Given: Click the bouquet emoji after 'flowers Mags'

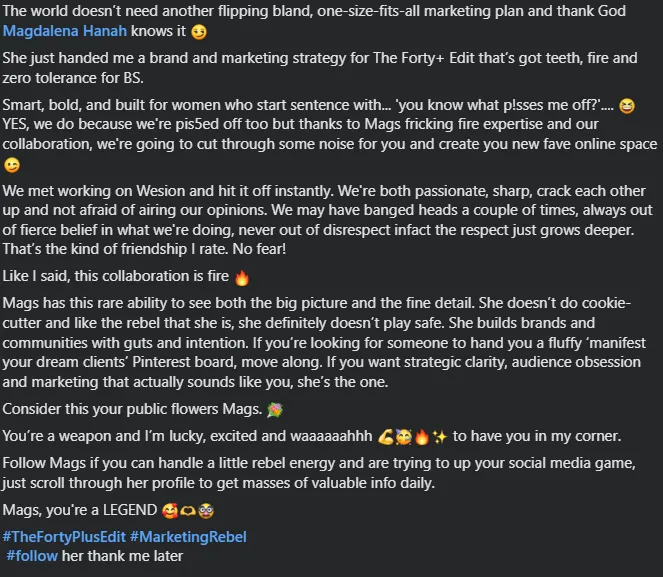Looking at the screenshot, I should (x=275, y=410).
